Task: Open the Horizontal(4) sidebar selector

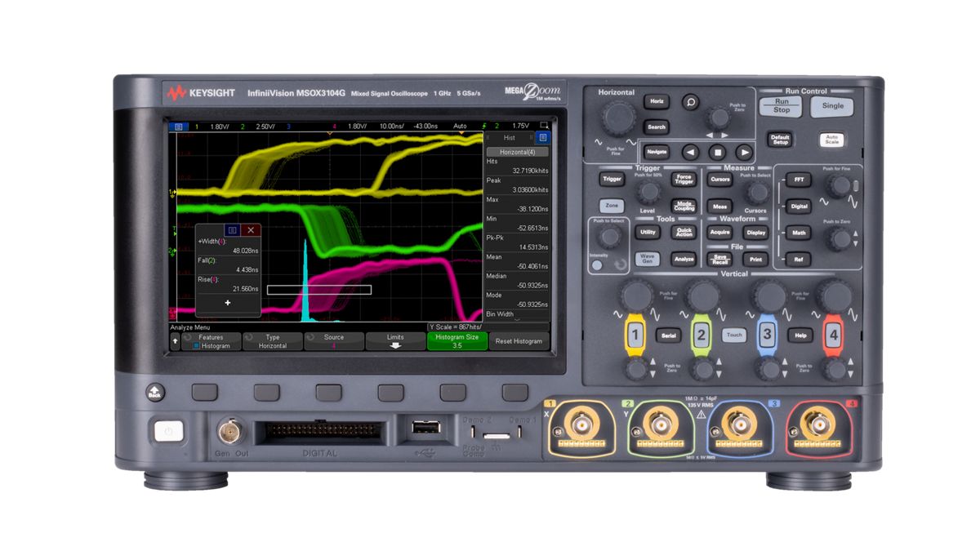Action: click(517, 152)
